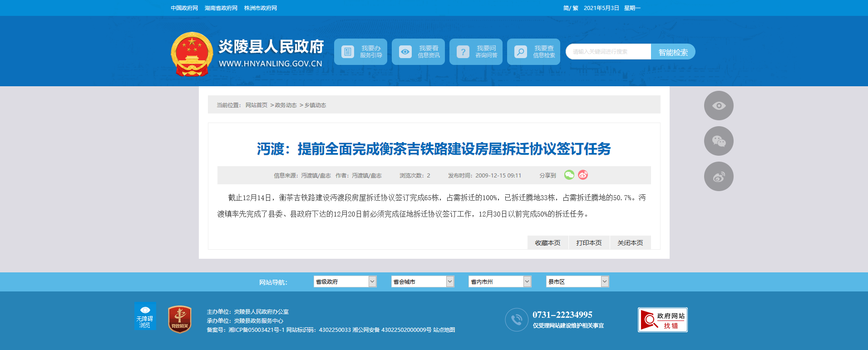The width and height of the screenshot is (868, 350).
Task: Expand the 省会城市 dropdown
Action: (x=422, y=281)
